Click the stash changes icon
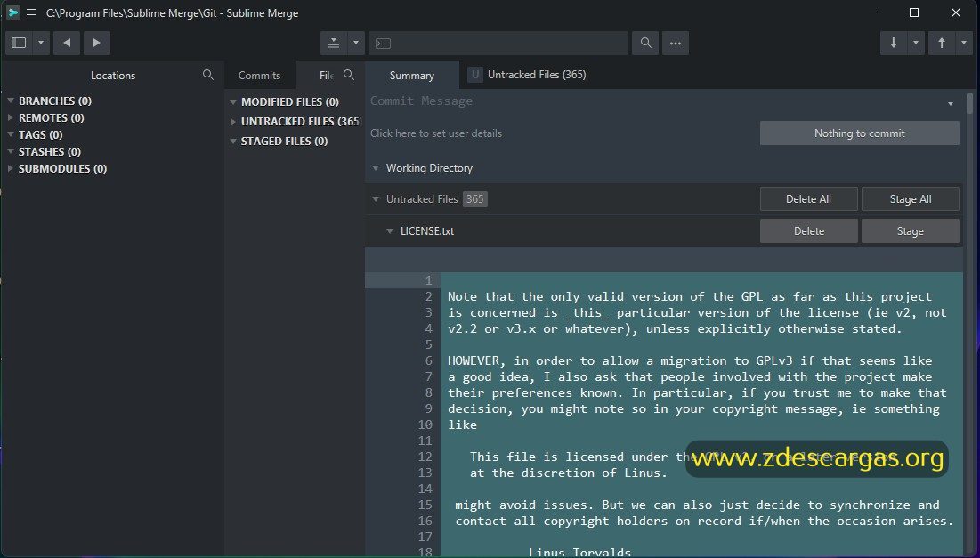Viewport: 980px width, 558px height. tap(334, 43)
